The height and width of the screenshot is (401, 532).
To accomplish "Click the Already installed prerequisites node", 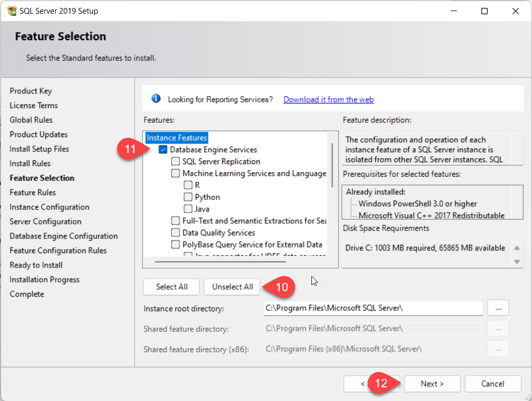I will click(x=376, y=192).
